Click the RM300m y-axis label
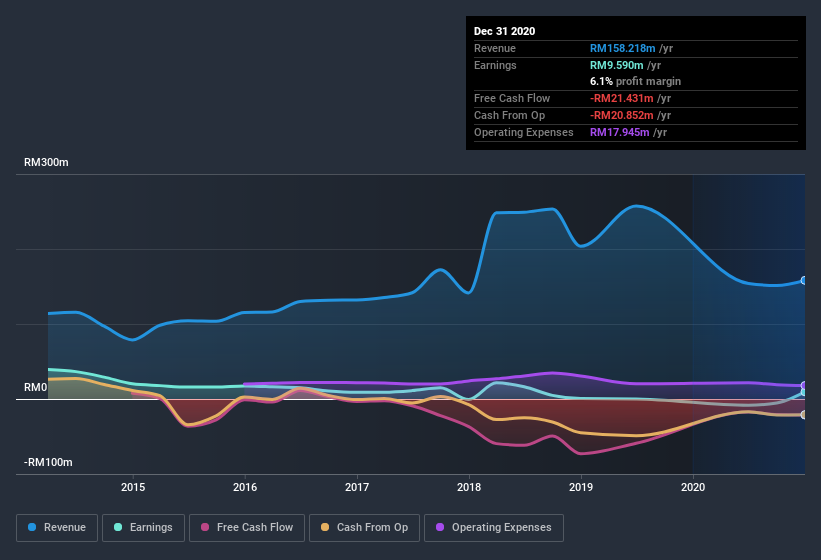This screenshot has width=821, height=560. coord(46,162)
